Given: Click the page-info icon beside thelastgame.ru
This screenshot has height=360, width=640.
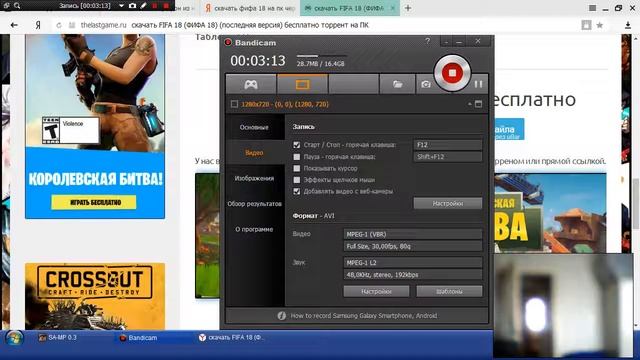Looking at the screenshot, I should (x=72, y=25).
